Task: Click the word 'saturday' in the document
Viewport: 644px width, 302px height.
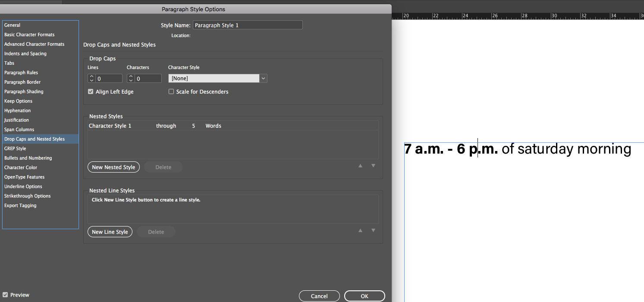Action: [545, 149]
